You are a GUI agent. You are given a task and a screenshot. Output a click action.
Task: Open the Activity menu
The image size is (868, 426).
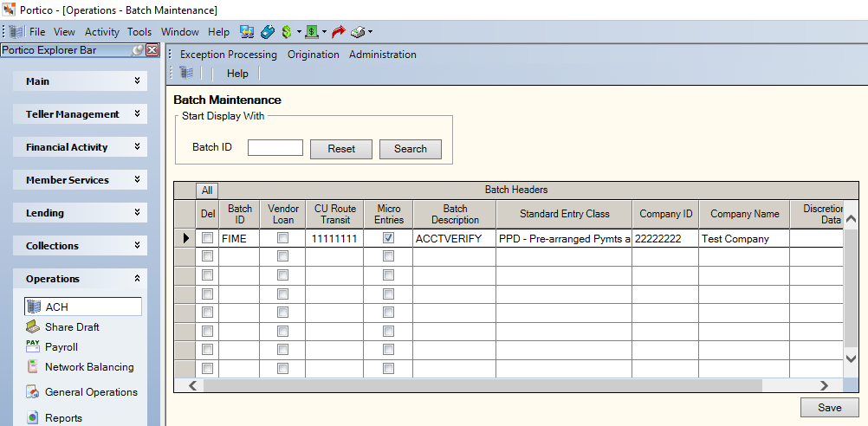point(102,32)
